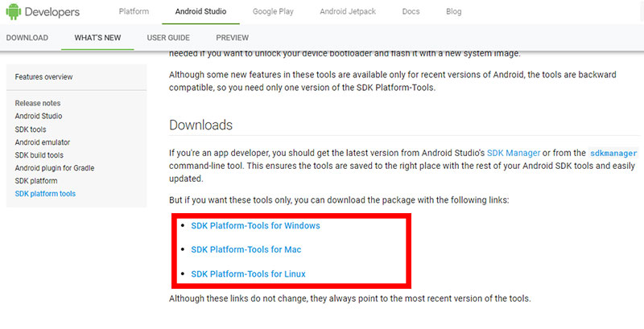Switch to the DOWNLOAD sub-tab

click(27, 38)
